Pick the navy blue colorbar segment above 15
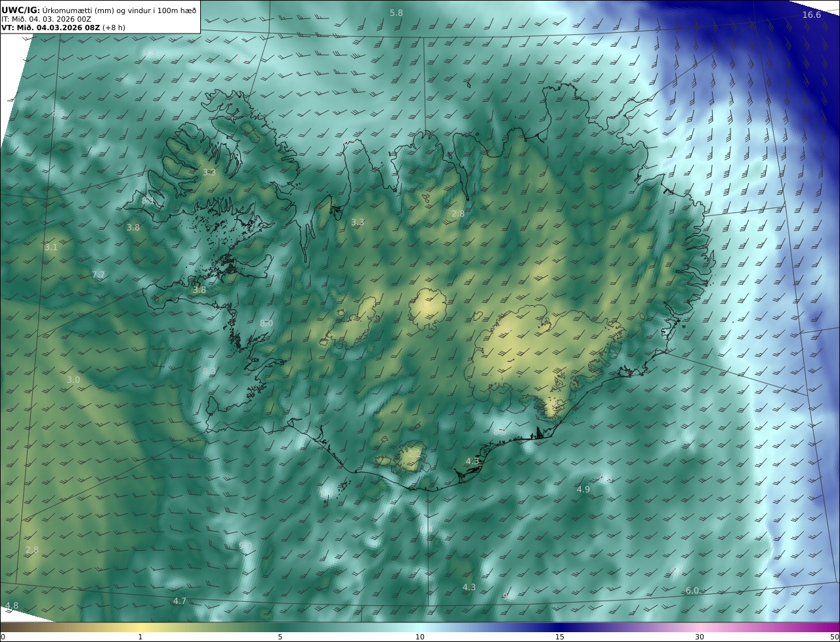The image size is (840, 642). pos(560,627)
